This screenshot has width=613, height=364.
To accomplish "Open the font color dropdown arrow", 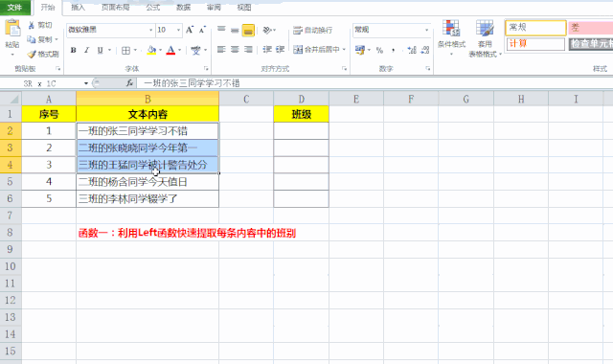I will (179, 50).
